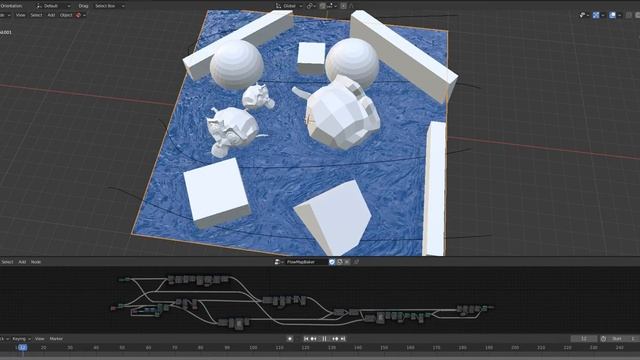The image size is (640, 360).
Task: Toggle fake user shield for FlowMapBaker
Action: tap(332, 262)
